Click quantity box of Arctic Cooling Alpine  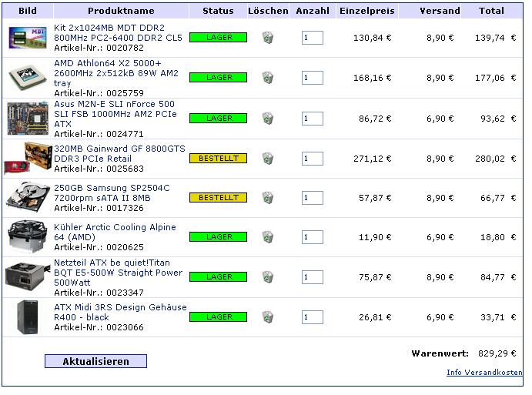pyautogui.click(x=312, y=237)
